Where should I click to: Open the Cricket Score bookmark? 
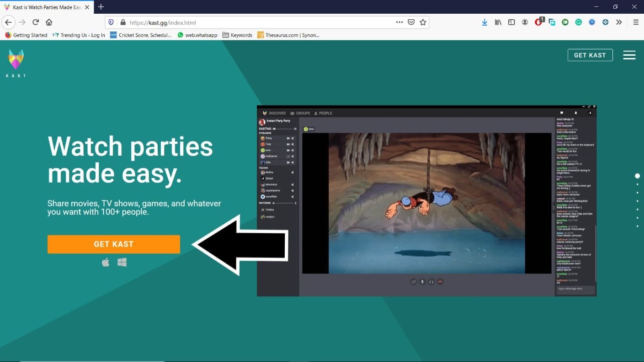[141, 35]
